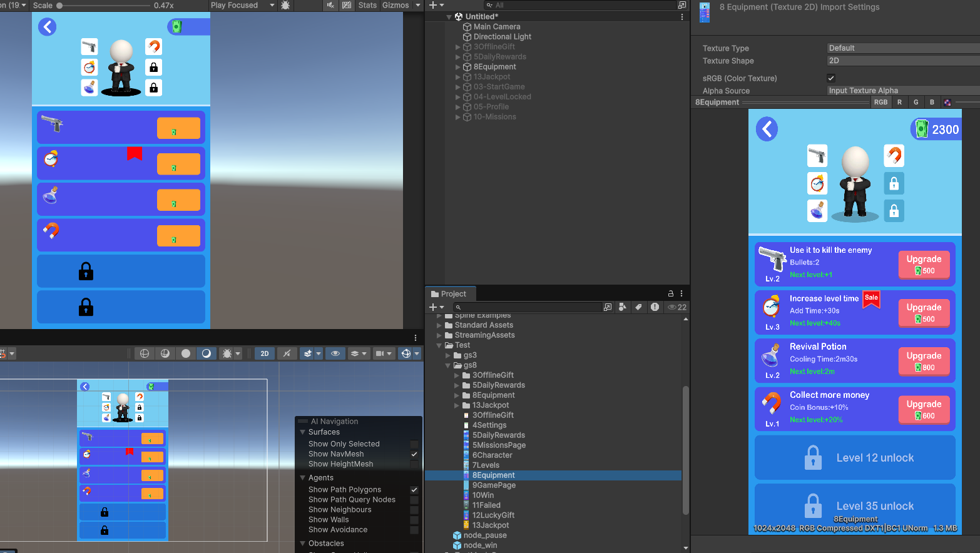The width and height of the screenshot is (980, 553).
Task: Click the bug debug icon in Game toolbar
Action: (285, 5)
